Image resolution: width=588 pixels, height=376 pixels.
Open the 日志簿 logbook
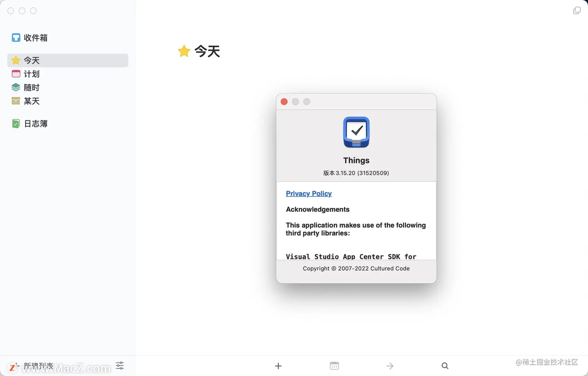tap(68, 124)
